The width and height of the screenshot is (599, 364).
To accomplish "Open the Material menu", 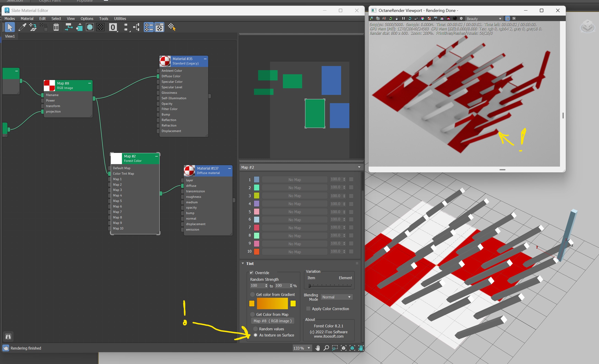I will tap(27, 19).
